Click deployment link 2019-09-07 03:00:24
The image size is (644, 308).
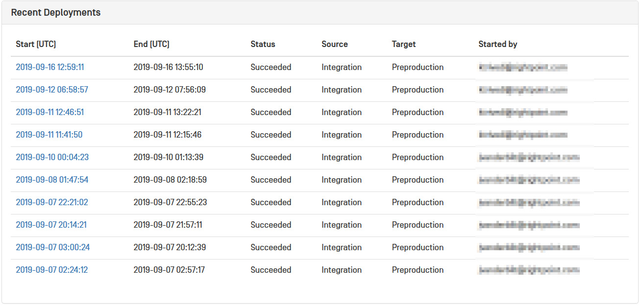tap(53, 247)
